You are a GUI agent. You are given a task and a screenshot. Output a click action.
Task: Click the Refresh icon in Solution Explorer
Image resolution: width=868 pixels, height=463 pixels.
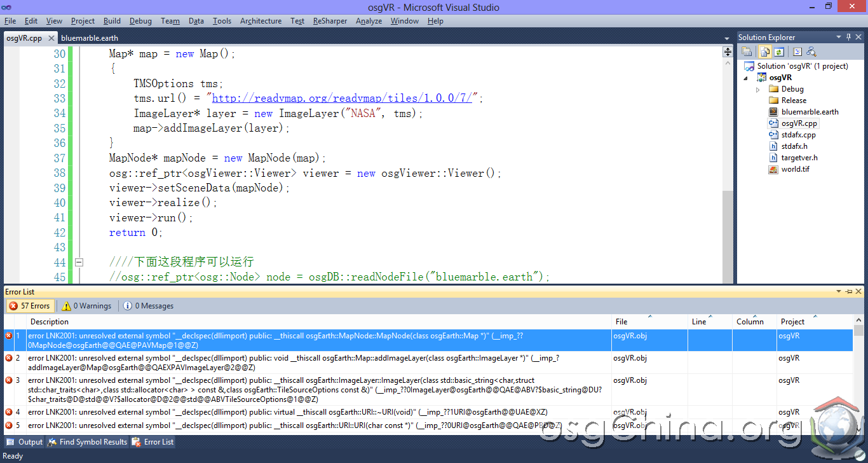pyautogui.click(x=778, y=52)
